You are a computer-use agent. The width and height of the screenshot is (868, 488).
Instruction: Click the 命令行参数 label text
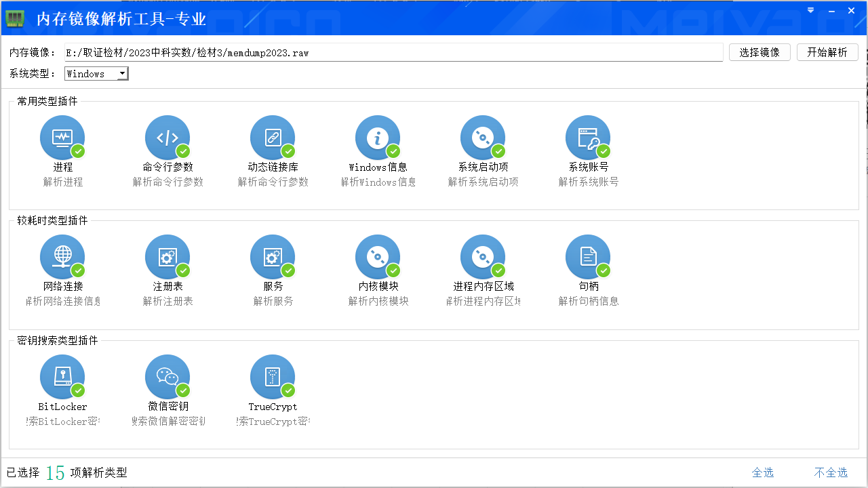point(168,167)
